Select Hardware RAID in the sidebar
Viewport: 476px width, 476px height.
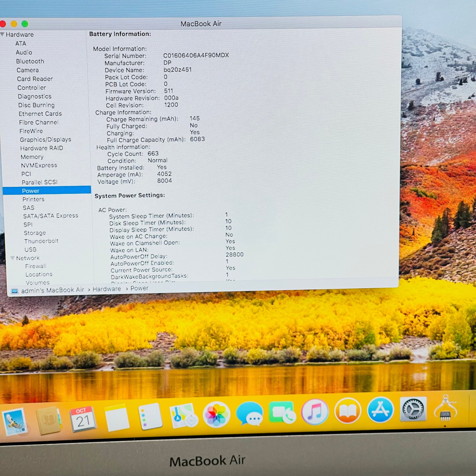tap(42, 148)
